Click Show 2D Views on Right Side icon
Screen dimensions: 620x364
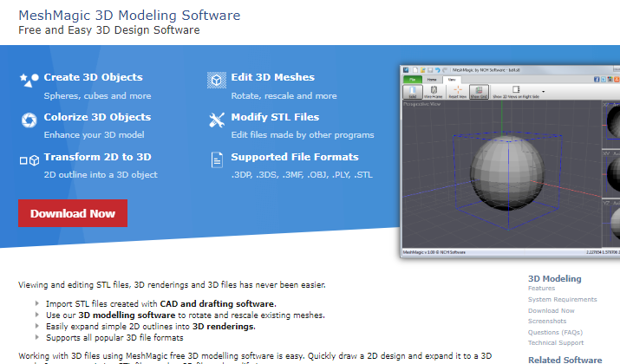[x=516, y=89]
